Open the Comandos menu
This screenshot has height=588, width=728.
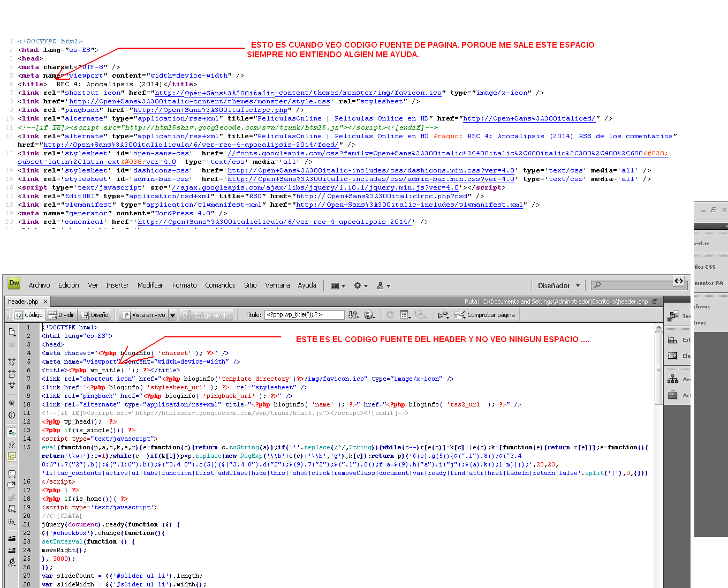coord(220,285)
